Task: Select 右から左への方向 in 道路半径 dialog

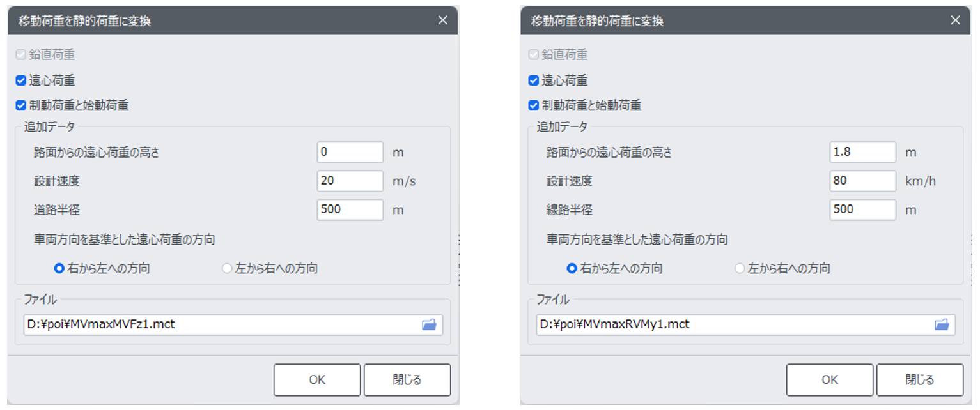Action: 59,269
